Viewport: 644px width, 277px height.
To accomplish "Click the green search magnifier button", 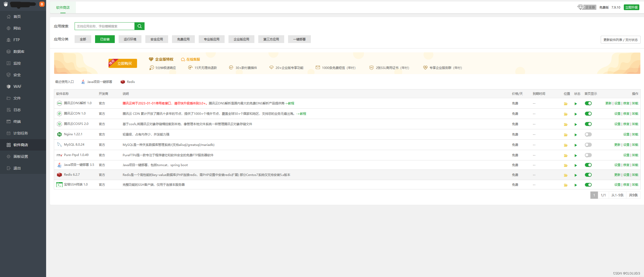I will (x=139, y=26).
